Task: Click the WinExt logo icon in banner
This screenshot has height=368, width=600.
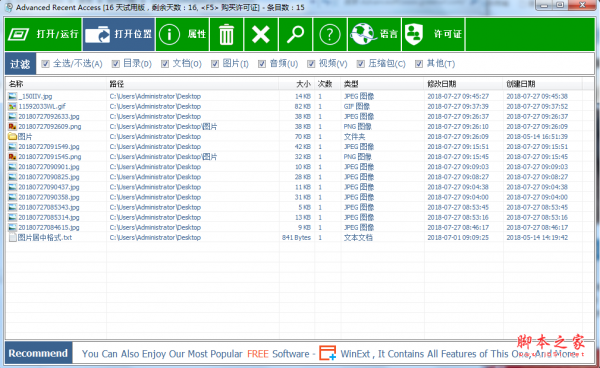Action: point(328,353)
